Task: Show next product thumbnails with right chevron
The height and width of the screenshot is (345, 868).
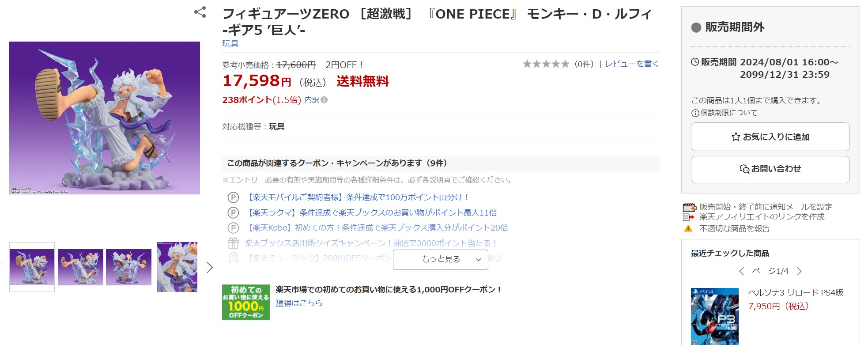Action: click(x=210, y=267)
